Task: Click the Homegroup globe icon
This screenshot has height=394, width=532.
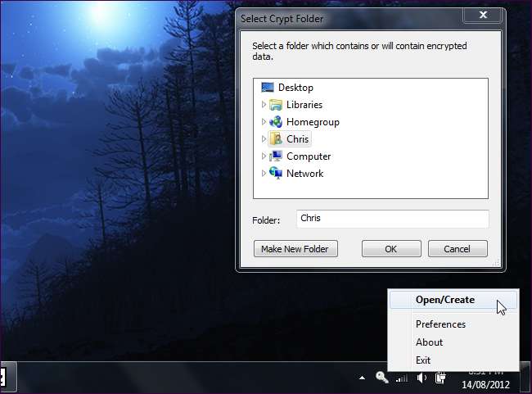Action: click(x=276, y=122)
